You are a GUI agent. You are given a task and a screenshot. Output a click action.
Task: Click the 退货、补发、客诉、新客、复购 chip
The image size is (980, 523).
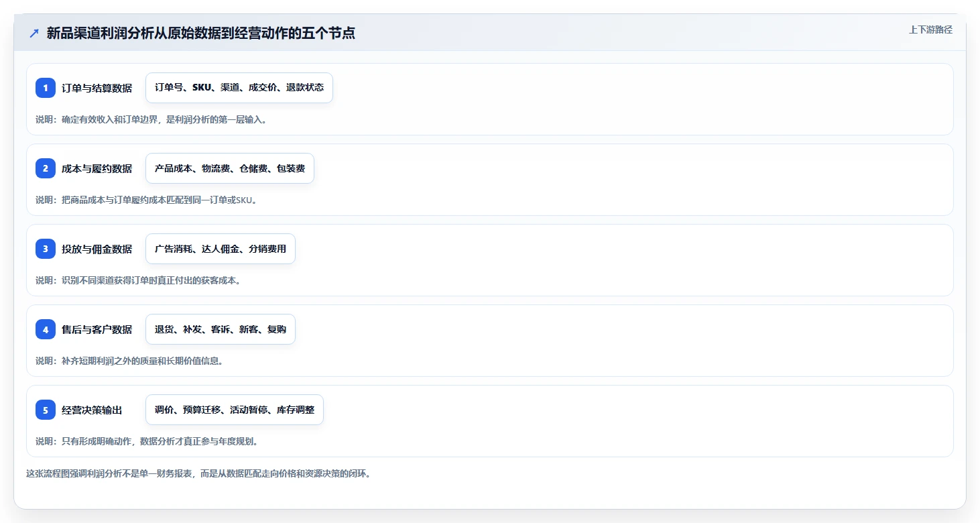click(x=221, y=329)
